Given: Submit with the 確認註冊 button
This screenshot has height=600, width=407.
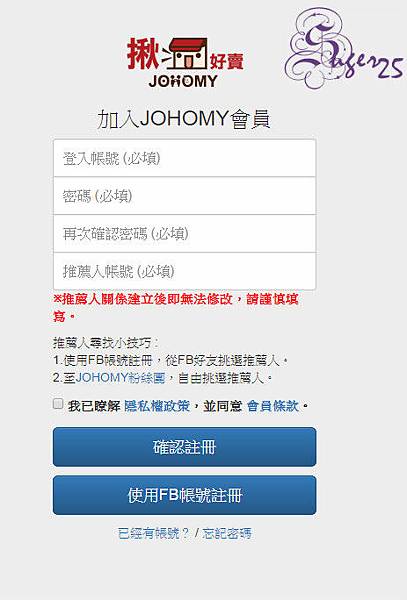Looking at the screenshot, I should pyautogui.click(x=185, y=447).
